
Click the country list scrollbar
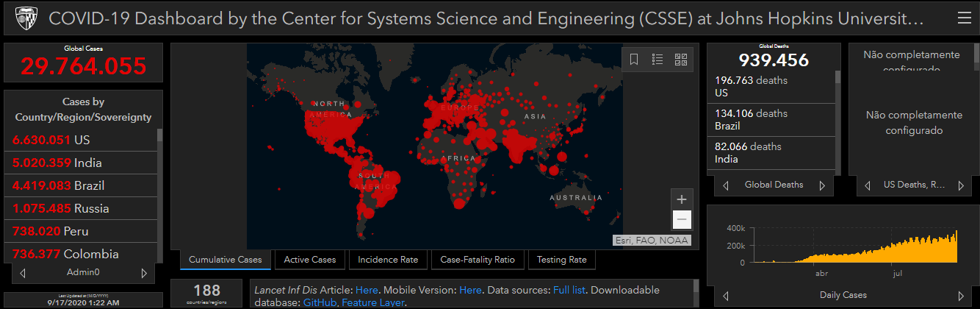pos(160,195)
